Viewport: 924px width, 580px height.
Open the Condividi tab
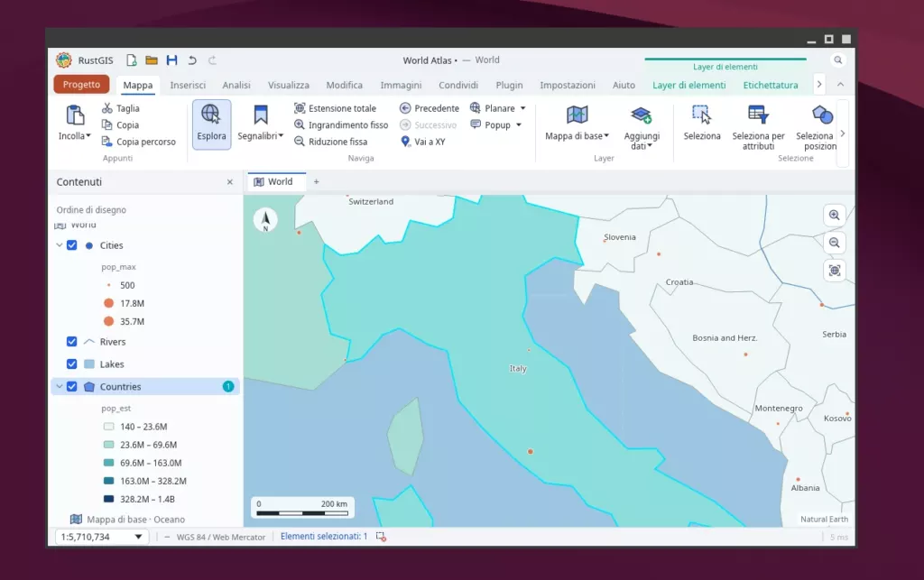457,85
